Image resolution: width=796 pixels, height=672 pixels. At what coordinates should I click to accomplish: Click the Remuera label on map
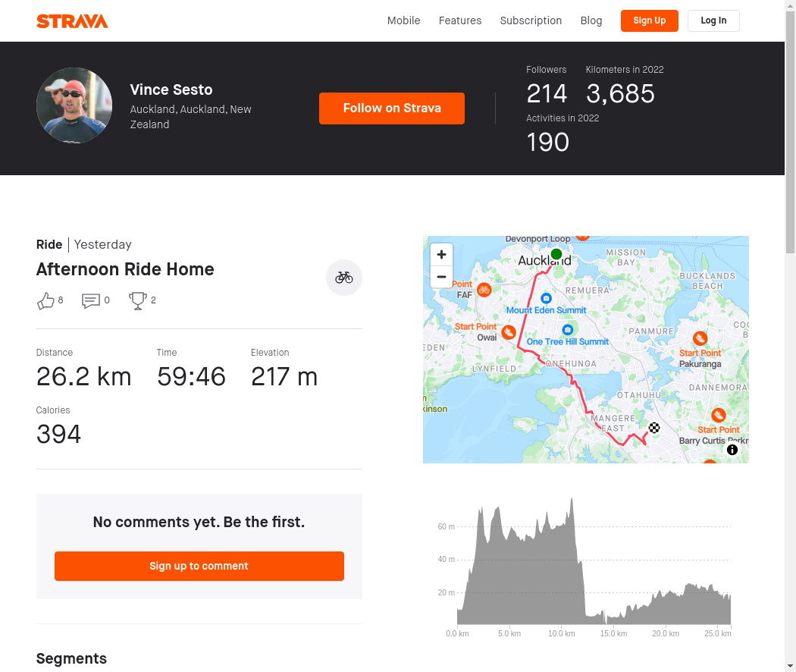(x=588, y=290)
